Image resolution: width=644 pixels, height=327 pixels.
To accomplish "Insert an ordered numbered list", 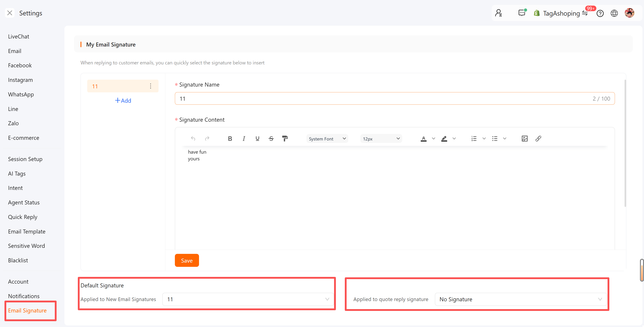I will [474, 138].
